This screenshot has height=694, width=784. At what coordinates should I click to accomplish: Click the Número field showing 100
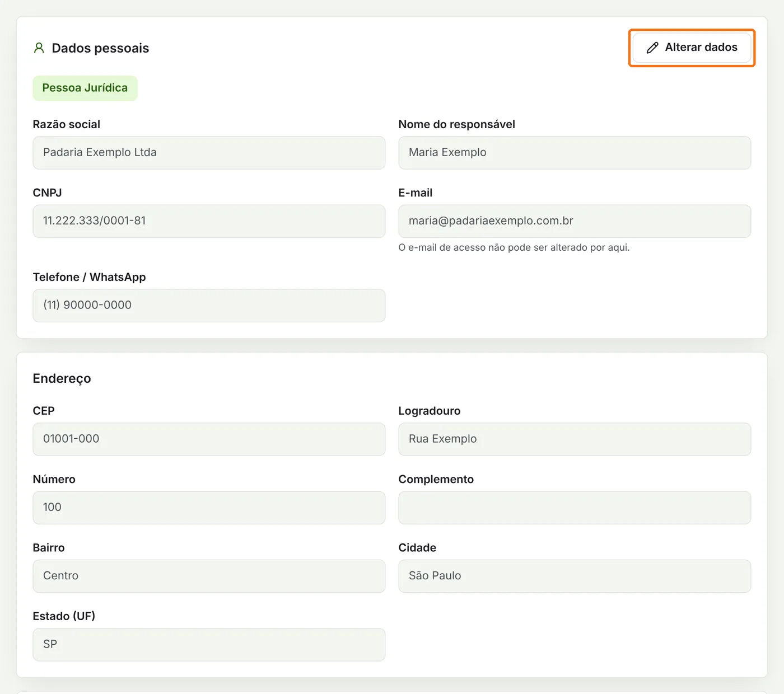(x=209, y=508)
